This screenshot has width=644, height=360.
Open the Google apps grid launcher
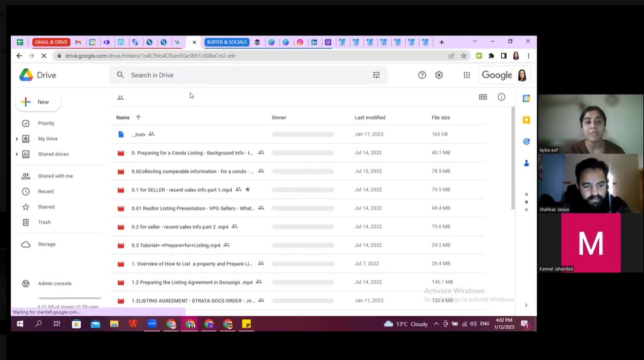[x=466, y=75]
